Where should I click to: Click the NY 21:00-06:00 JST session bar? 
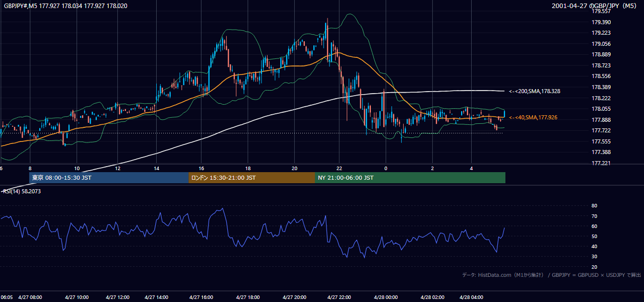coord(410,178)
